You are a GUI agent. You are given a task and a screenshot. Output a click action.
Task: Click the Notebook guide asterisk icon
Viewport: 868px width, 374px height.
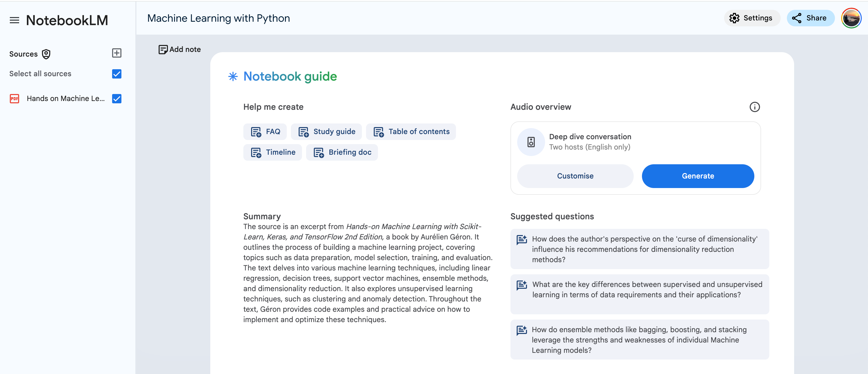[x=233, y=76]
